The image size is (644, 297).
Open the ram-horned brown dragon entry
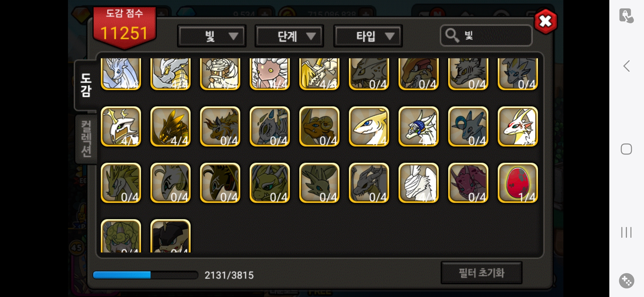[x=319, y=127]
